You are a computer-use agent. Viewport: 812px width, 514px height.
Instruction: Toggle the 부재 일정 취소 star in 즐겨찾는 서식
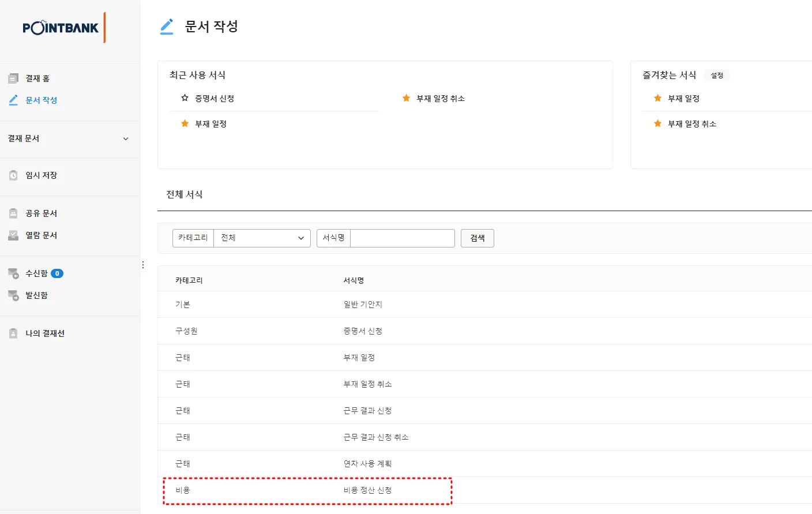657,123
